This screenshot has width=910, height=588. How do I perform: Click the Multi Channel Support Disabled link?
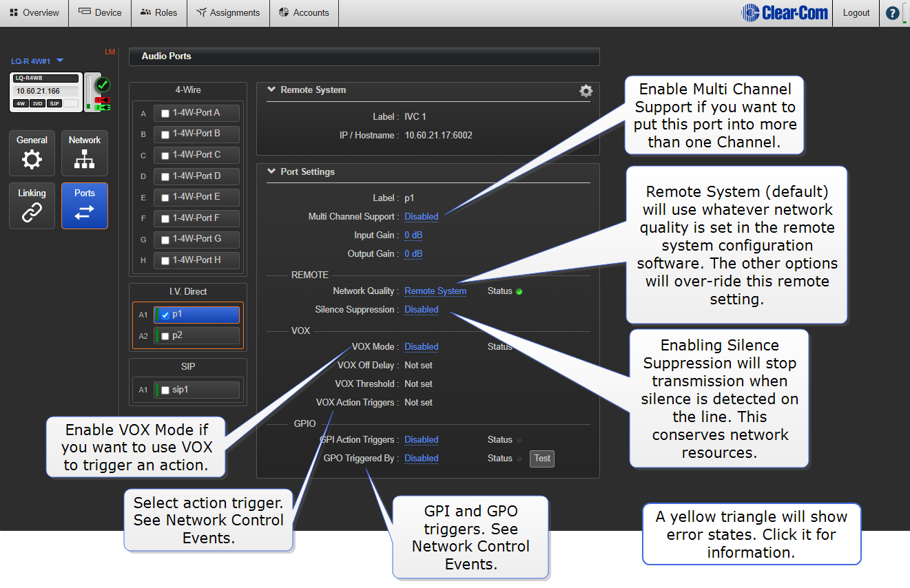(x=421, y=216)
